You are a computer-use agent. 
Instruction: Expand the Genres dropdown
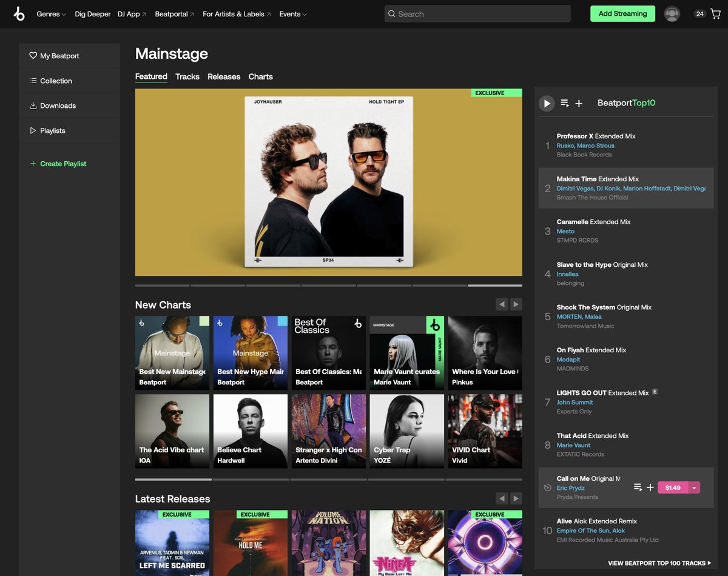coord(52,14)
